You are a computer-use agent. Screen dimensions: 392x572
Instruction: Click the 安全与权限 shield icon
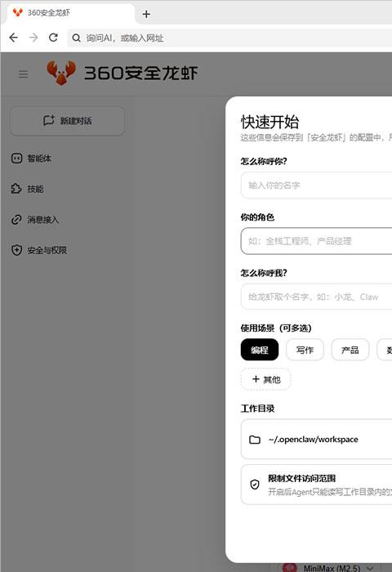click(x=17, y=250)
